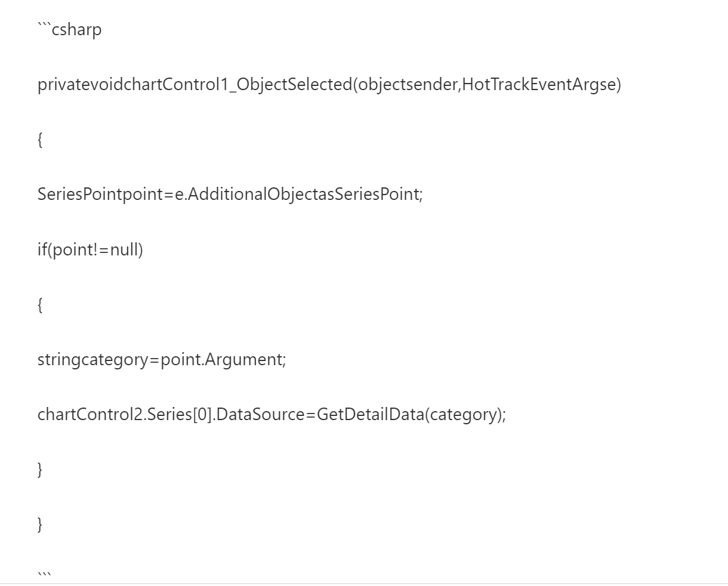This screenshot has height=586, width=728.
Task: Click the second opening curly brace
Action: pos(40,304)
